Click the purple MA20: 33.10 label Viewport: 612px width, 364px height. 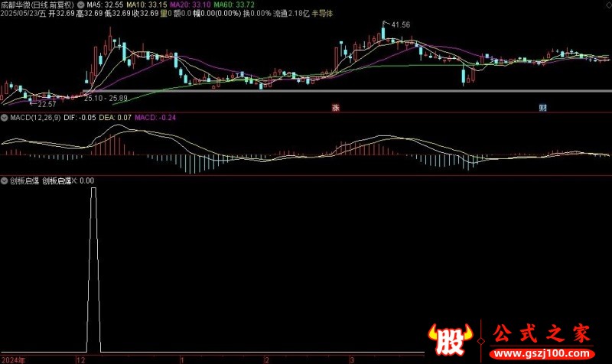pyautogui.click(x=190, y=5)
